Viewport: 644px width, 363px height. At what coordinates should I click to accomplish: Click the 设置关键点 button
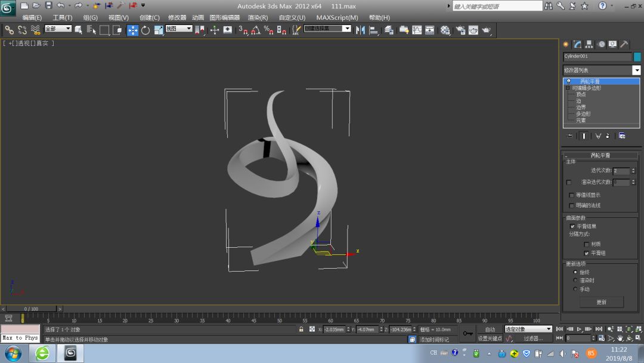click(x=490, y=339)
